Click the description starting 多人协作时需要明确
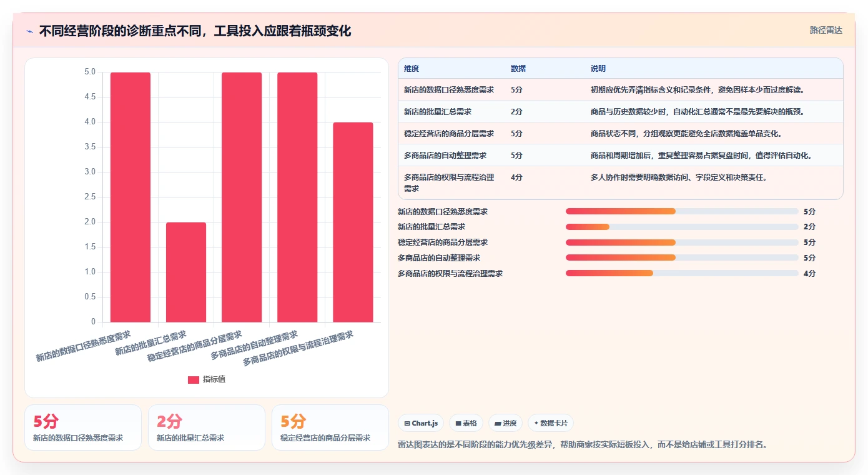Viewport: 868px width, 475px height. [x=679, y=177]
